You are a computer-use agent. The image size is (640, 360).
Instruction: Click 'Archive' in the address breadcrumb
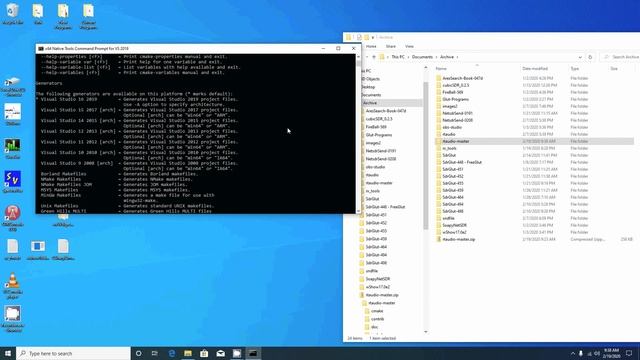447,57
